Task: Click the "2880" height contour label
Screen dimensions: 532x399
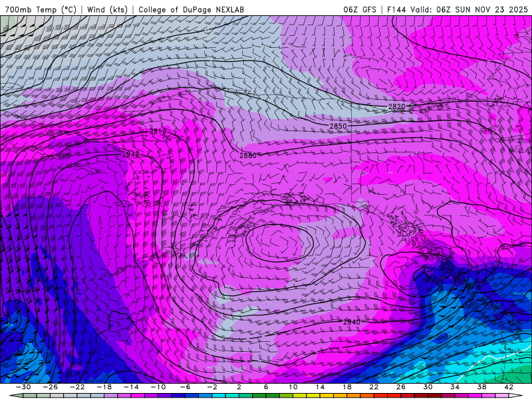Action: tap(248, 156)
